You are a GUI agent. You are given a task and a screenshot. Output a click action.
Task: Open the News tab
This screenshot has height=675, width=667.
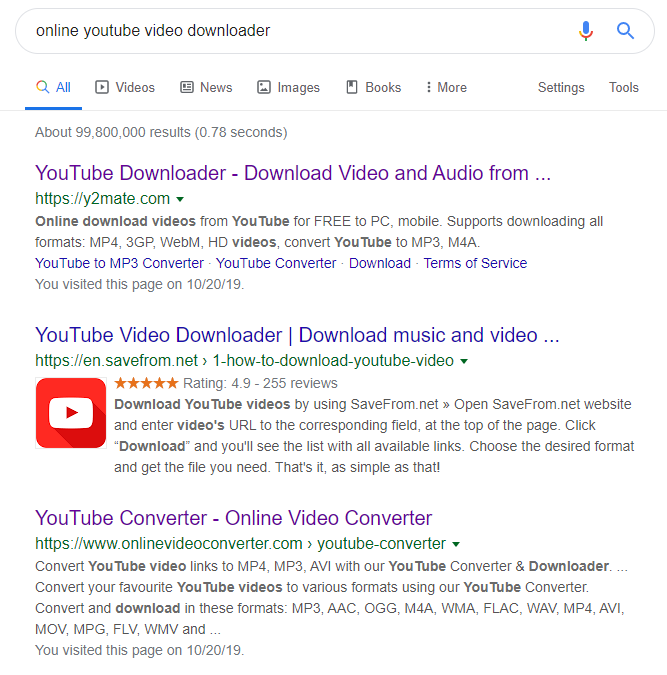tap(206, 87)
